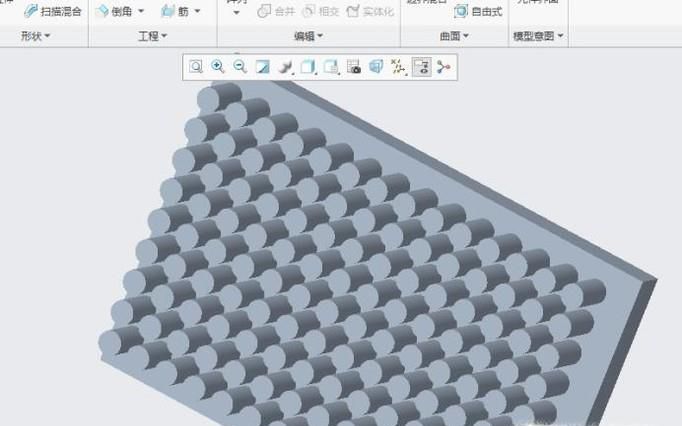
Task: Expand the 工程 group menu
Action: (x=152, y=36)
